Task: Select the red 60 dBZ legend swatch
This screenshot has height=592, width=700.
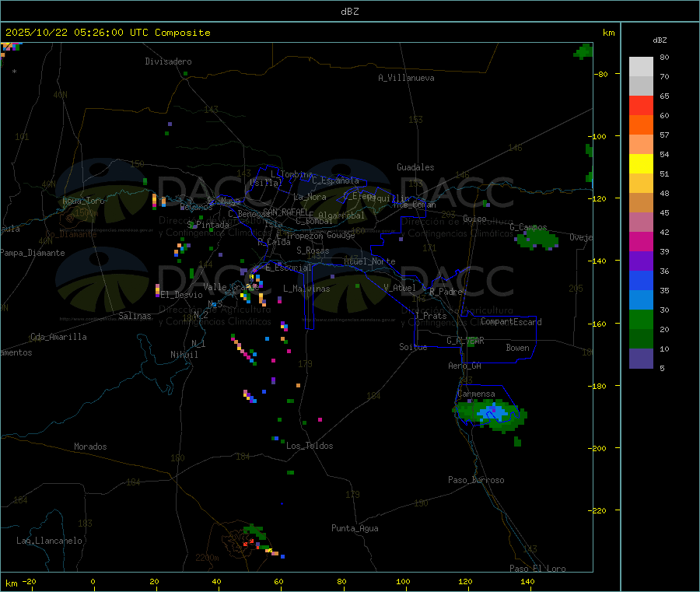Action: (x=641, y=105)
